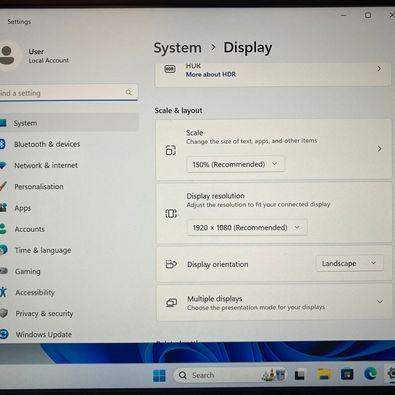Open HDR settings via its chevron
This screenshot has width=395, height=395.
tap(379, 69)
